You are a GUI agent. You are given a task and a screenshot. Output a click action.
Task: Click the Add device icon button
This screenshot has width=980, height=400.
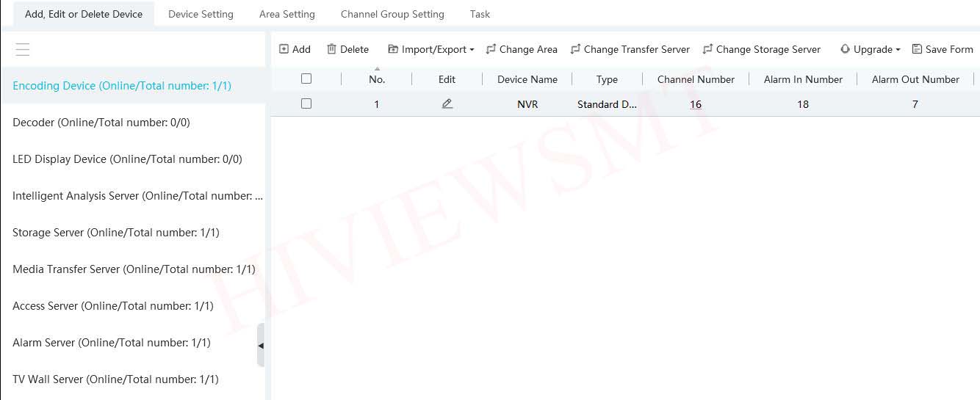click(284, 49)
